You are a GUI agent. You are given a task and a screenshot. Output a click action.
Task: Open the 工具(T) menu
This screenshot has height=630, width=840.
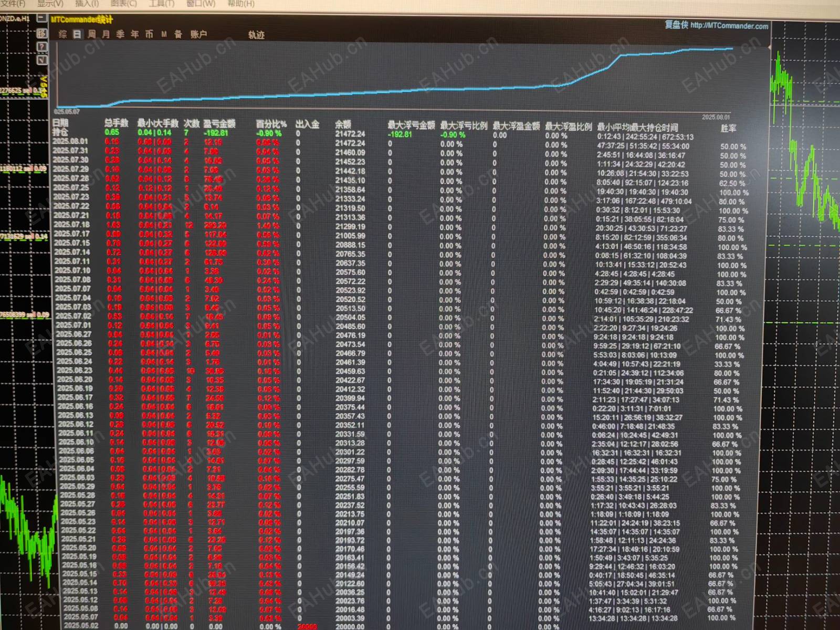click(161, 3)
